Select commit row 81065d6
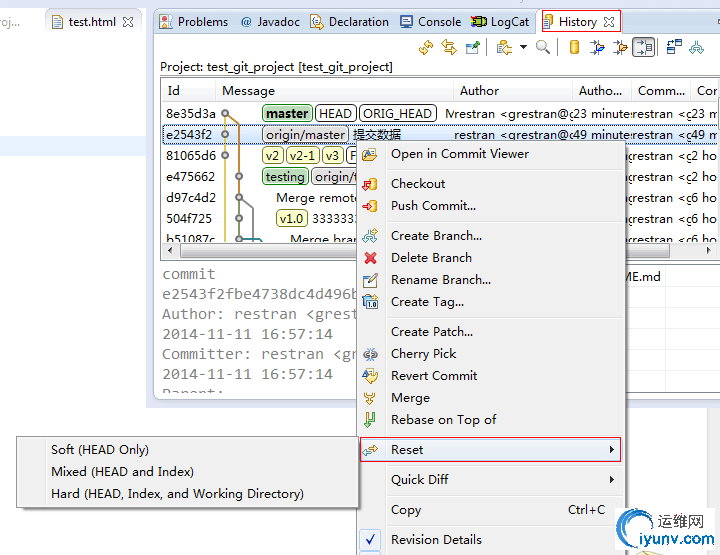This screenshot has height=555, width=720. click(x=259, y=156)
